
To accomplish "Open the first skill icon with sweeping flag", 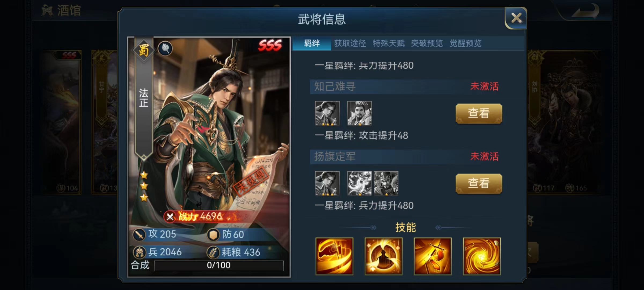I will [x=334, y=256].
